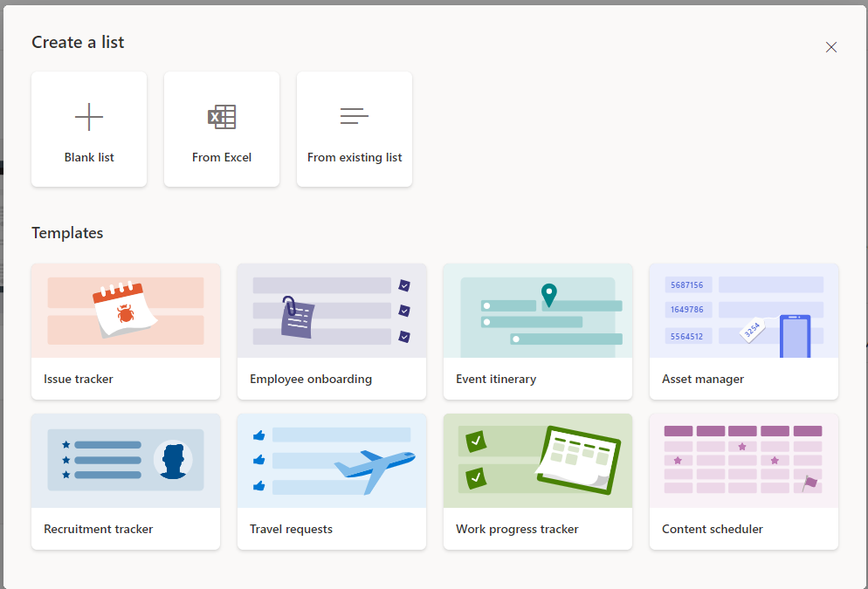Click the "Asset manager" template name
This screenshot has width=868, height=589.
(x=703, y=380)
